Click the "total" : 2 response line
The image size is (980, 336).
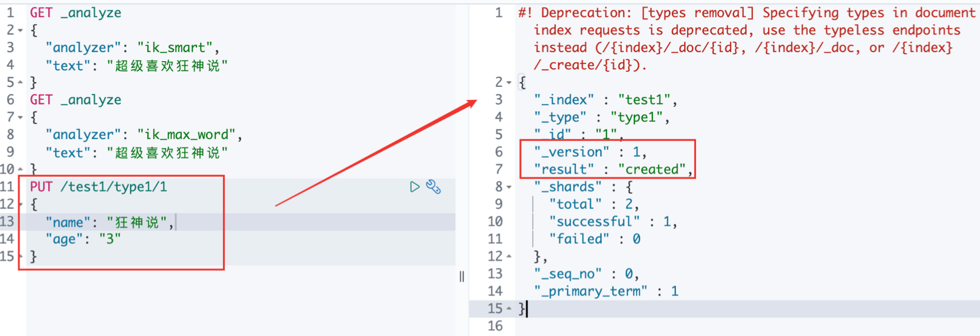594,204
